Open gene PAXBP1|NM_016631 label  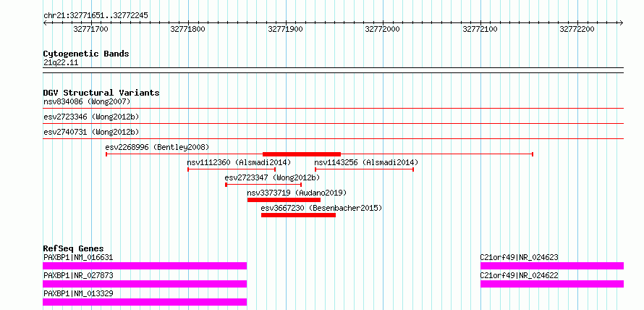(78, 257)
